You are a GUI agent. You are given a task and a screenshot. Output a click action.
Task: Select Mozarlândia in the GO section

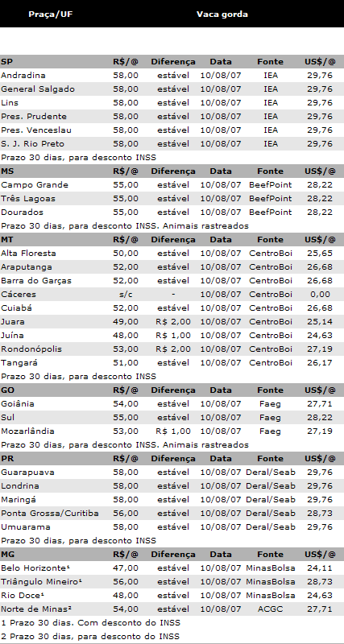27,431
